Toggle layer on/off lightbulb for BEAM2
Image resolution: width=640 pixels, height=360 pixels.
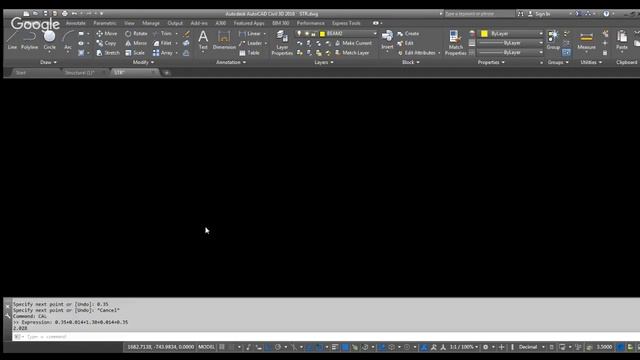(x=299, y=33)
